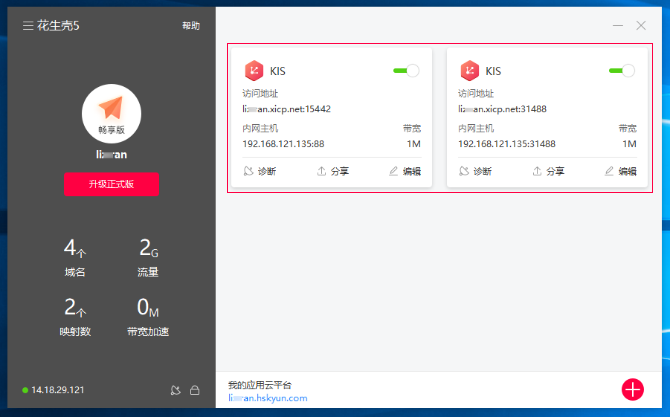
Task: Click the 1M bandwidth value on the 15442 card
Action: coord(414,144)
